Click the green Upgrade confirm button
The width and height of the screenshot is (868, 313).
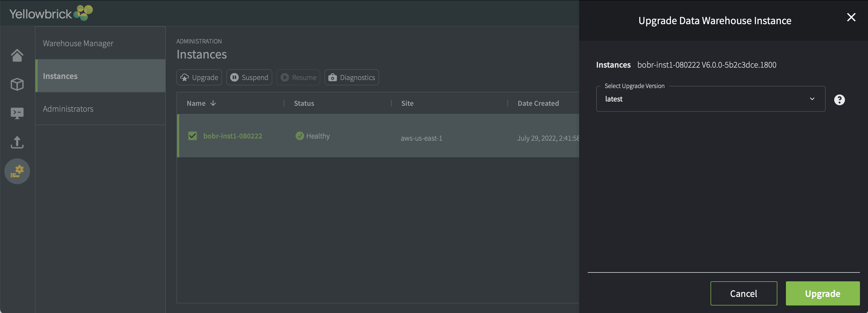point(822,293)
